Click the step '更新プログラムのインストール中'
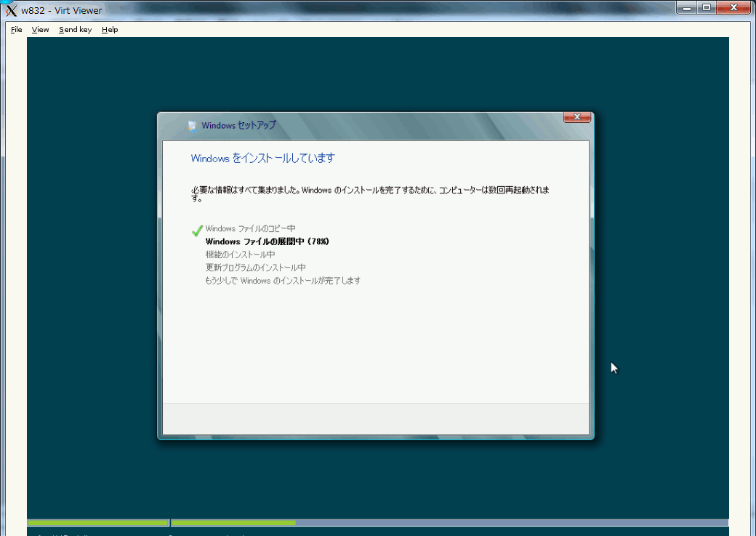Viewport: 756px width, 536px height. 256,268
